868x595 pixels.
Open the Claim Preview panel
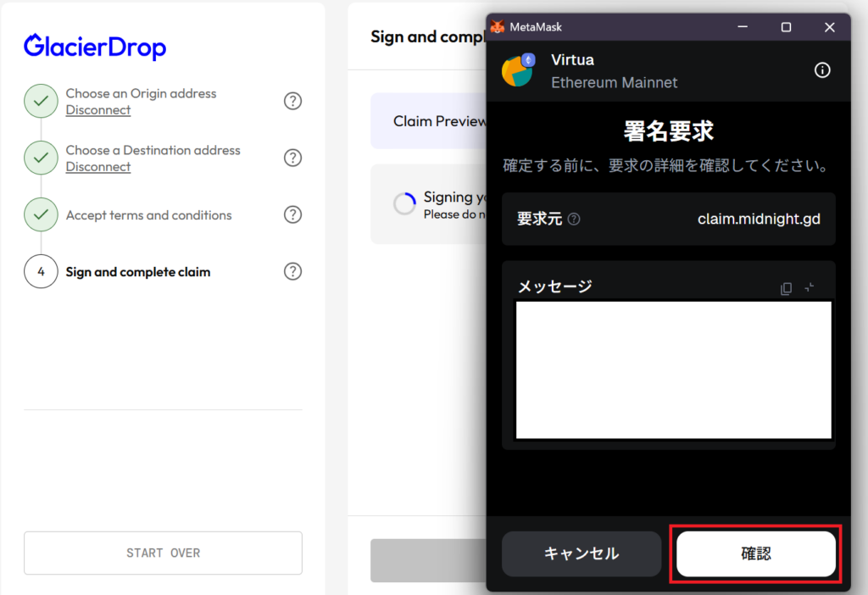[428, 121]
